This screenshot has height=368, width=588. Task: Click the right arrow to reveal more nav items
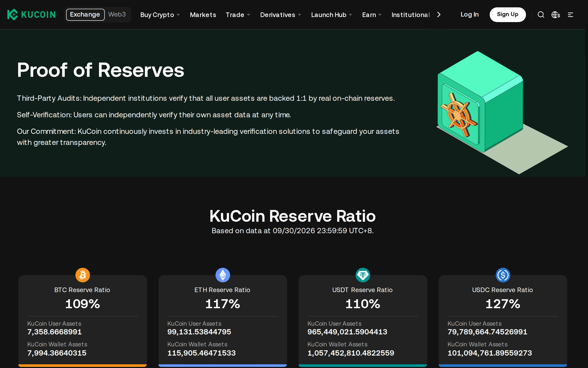[x=438, y=14]
